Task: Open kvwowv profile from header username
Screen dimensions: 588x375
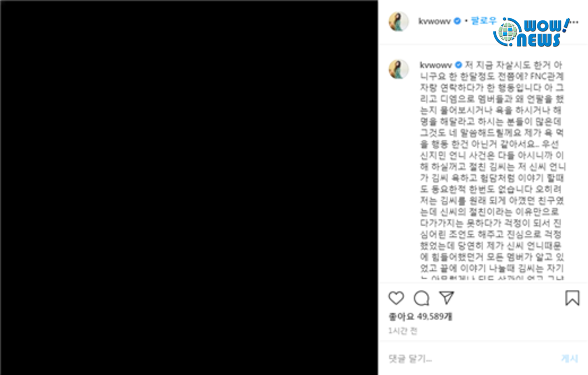Action: tap(435, 21)
